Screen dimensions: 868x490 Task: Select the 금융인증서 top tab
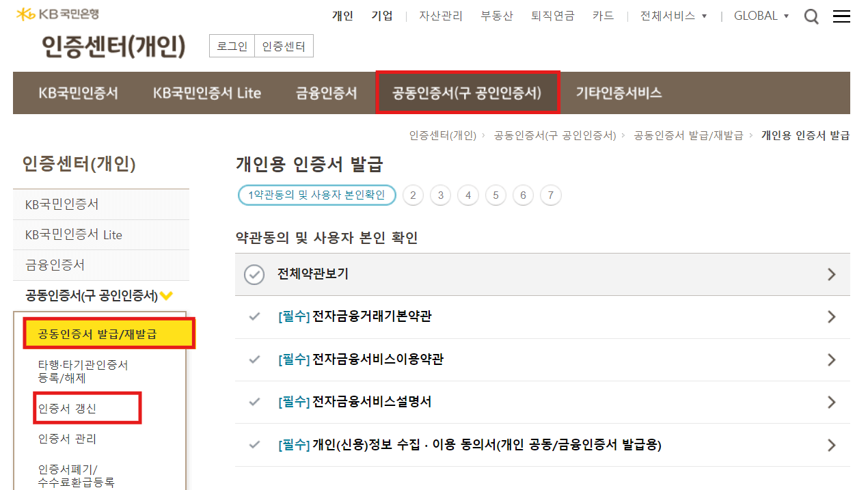click(x=327, y=93)
